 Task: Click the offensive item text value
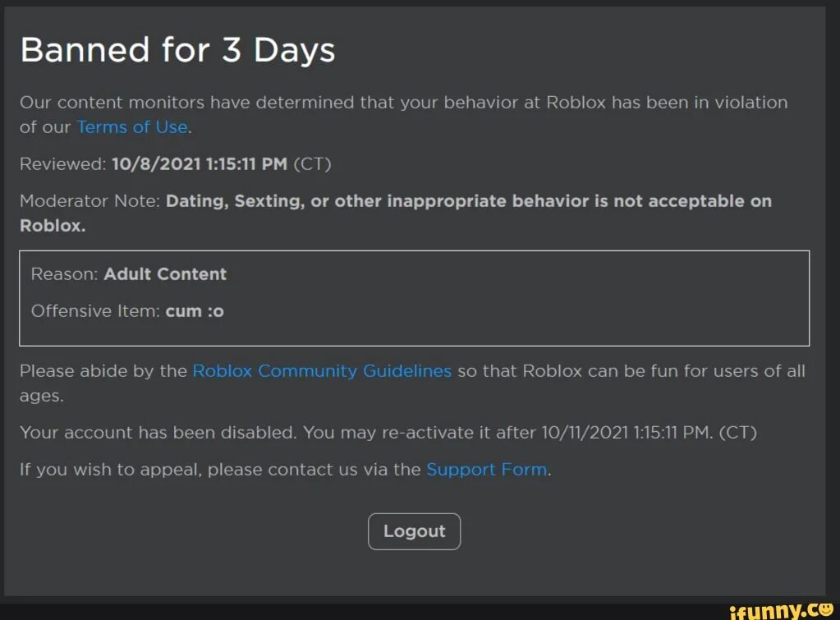pos(195,311)
